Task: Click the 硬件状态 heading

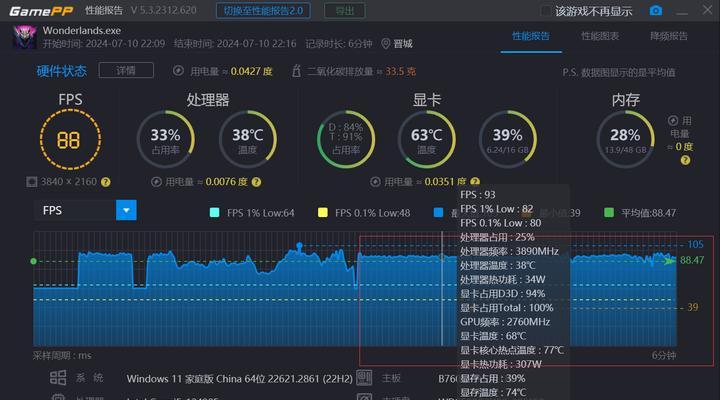Action: click(x=62, y=71)
